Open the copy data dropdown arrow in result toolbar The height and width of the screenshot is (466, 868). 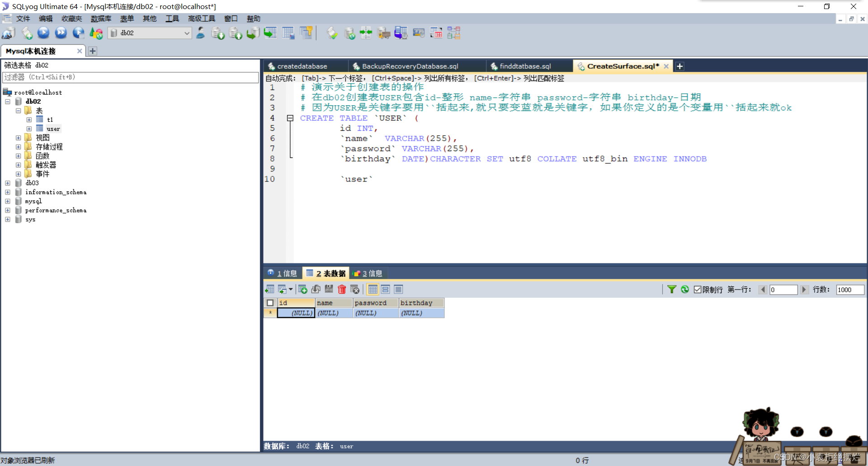(x=291, y=290)
